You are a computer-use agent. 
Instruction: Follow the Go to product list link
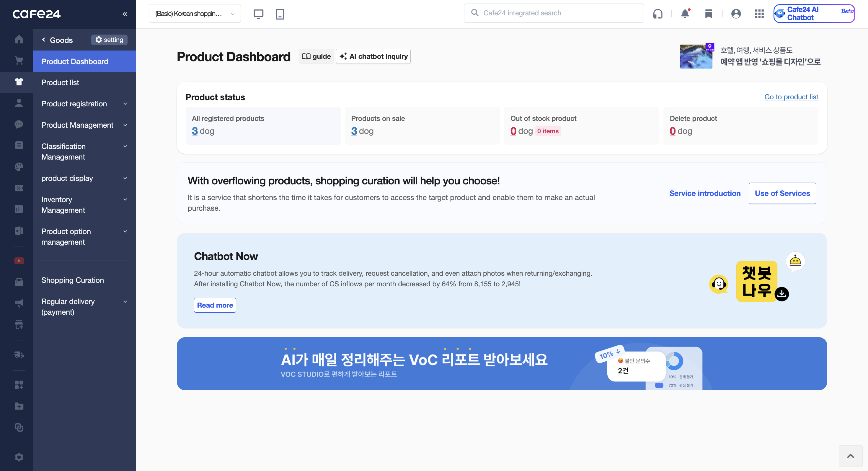(x=791, y=97)
